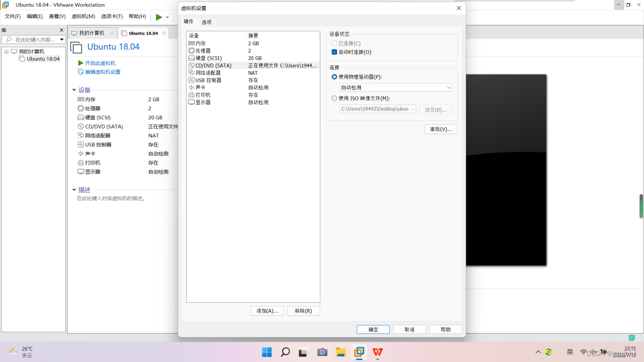644x362 pixels.
Task: Select hard disk (SCSI) icon in dialog
Action: tap(191, 58)
